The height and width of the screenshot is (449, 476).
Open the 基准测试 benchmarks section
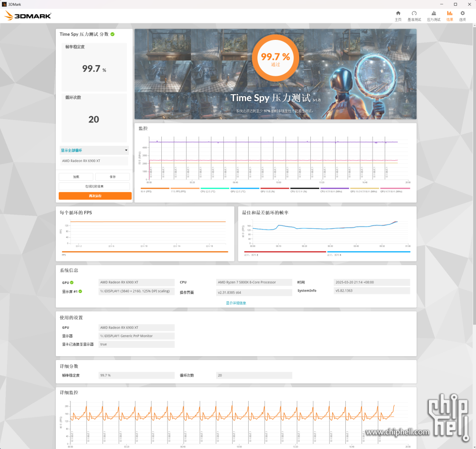(414, 16)
